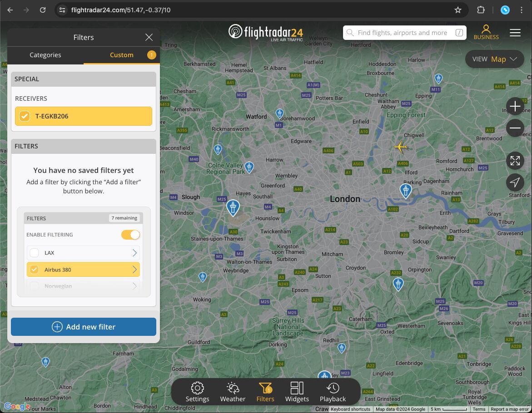The height and width of the screenshot is (413, 532).
Task: Expand the Airbus 380 filter details
Action: [134, 269]
